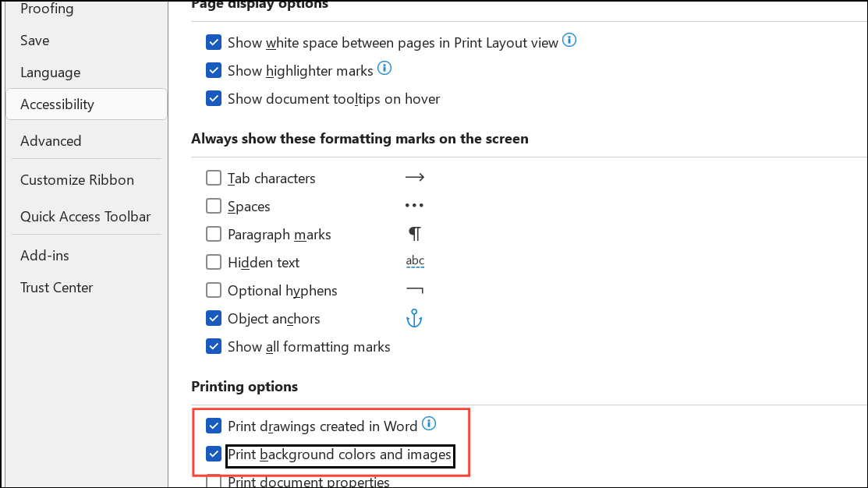Viewport: 868px width, 488px height.
Task: Uncheck Print background colors and images
Action: tap(214, 454)
